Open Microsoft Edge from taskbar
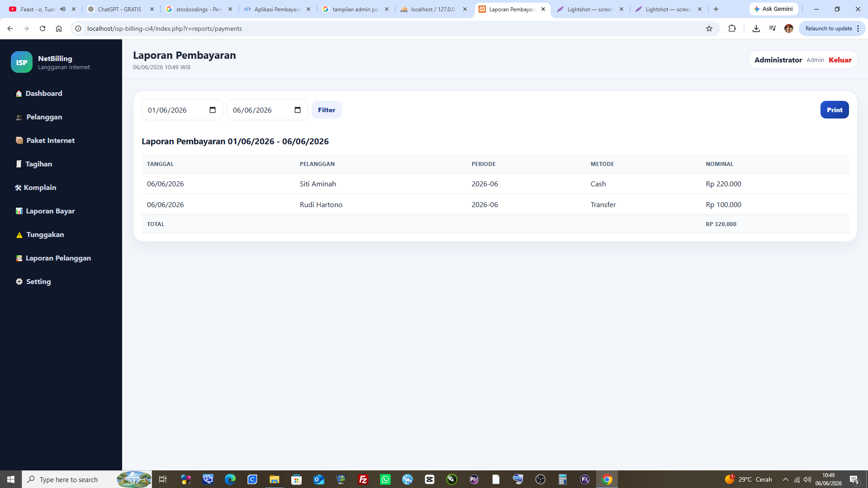This screenshot has width=868, height=488. tap(230, 479)
